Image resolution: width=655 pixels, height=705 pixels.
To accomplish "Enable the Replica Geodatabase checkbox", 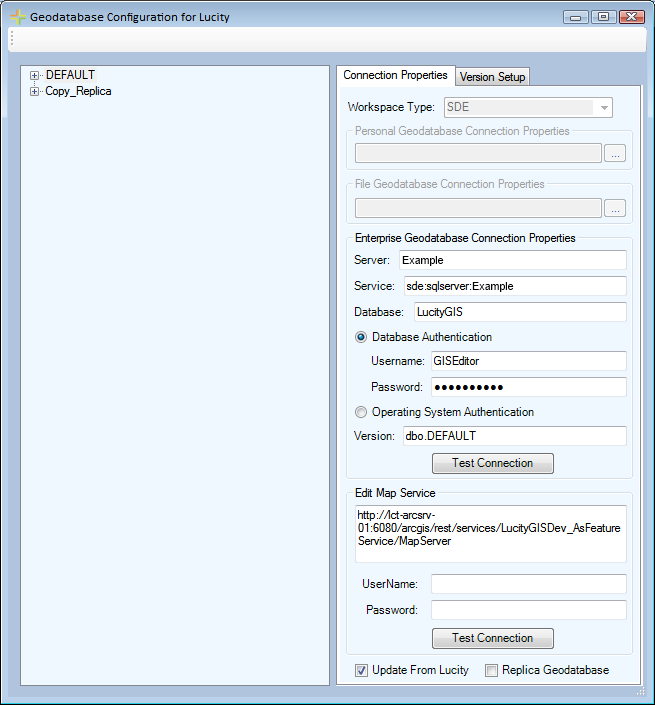I will (x=491, y=670).
